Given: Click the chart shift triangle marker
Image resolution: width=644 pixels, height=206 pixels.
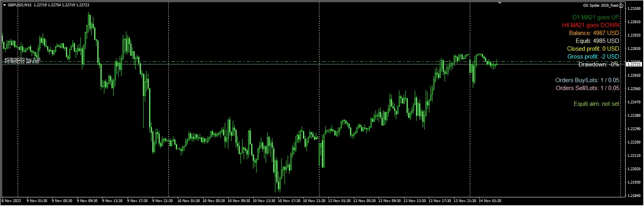Looking at the screenshot, I should 500,3.
